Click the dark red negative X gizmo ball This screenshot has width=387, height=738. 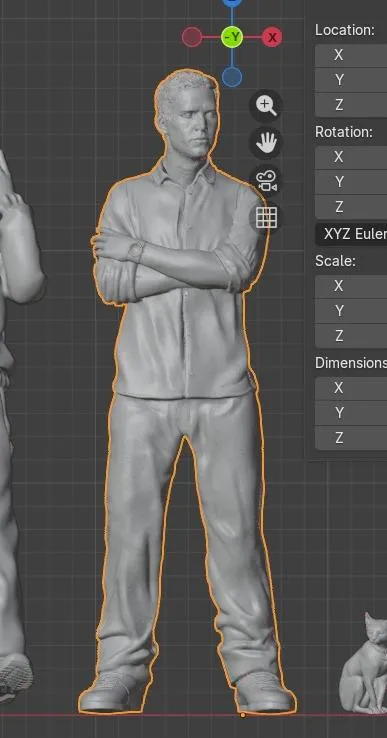point(192,37)
